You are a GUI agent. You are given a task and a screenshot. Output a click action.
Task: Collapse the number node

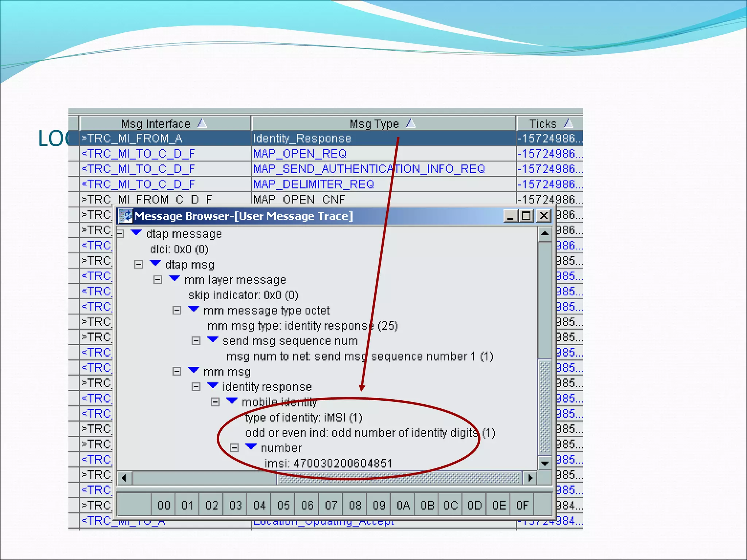234,448
